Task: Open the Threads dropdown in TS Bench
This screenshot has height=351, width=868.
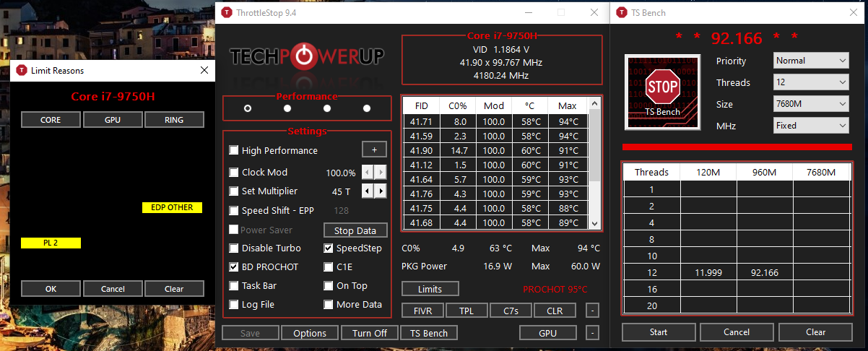Action: 811,82
